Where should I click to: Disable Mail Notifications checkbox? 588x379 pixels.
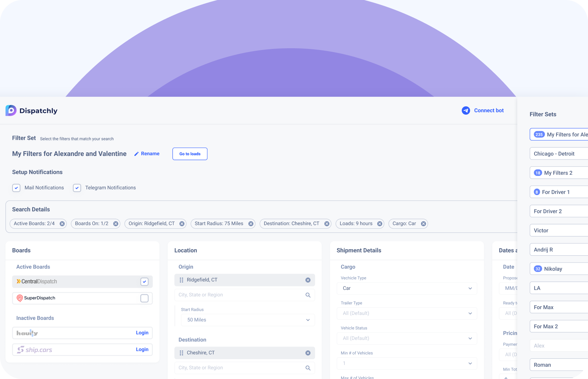[16, 188]
